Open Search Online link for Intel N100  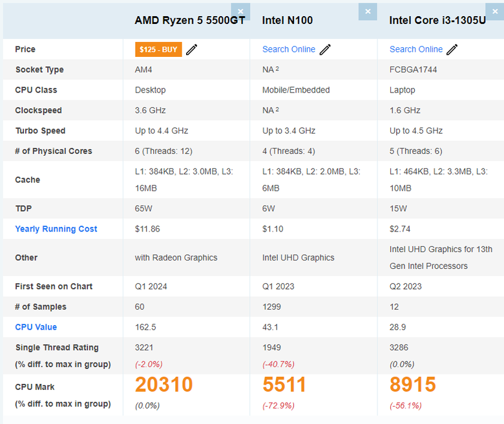tap(289, 49)
